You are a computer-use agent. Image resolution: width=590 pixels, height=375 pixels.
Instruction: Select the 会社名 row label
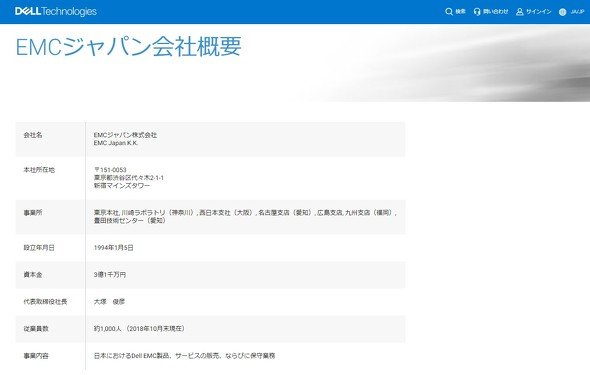33,135
